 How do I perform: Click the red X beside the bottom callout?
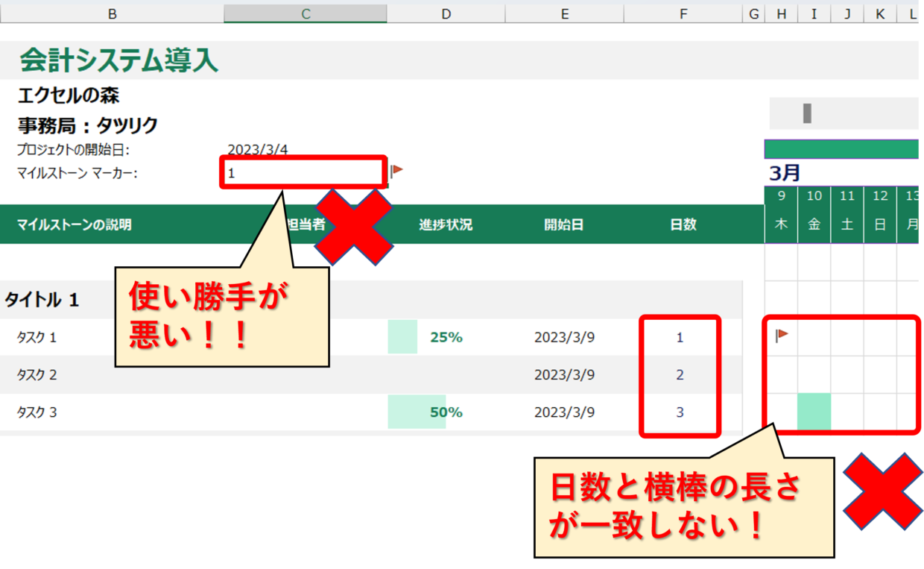pyautogui.click(x=882, y=492)
